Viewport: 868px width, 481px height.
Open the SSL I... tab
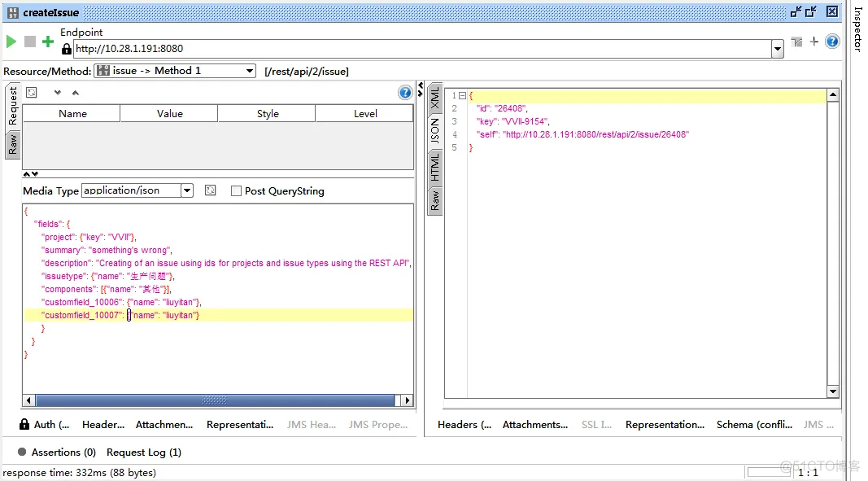pos(597,425)
